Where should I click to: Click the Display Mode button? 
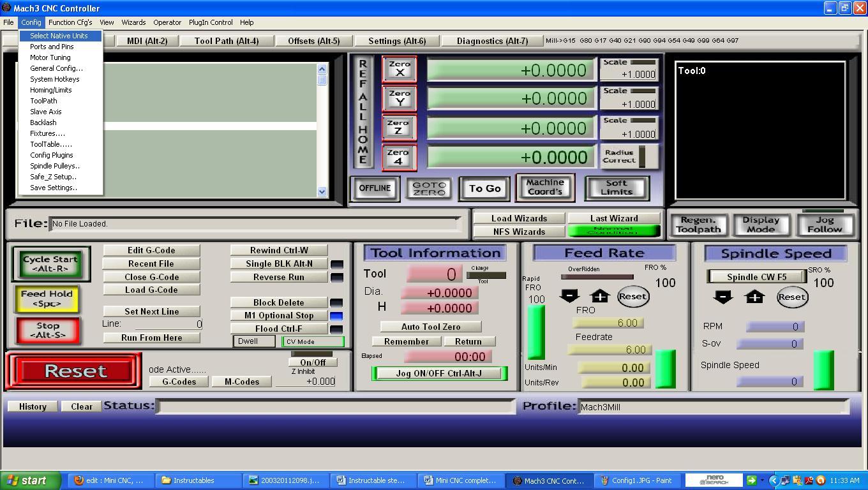click(x=761, y=225)
